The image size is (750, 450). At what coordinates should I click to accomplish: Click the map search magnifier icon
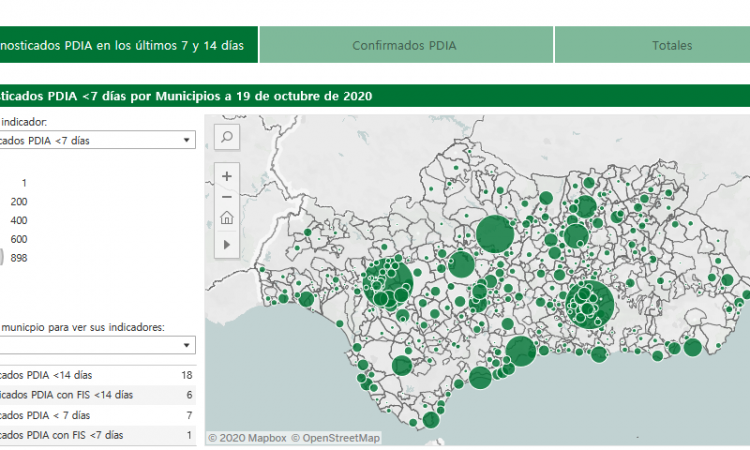[x=227, y=136]
